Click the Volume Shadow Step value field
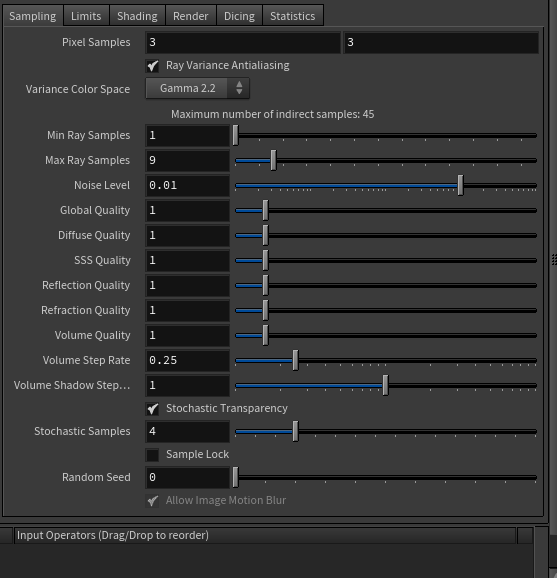Image resolution: width=557 pixels, height=578 pixels. point(188,386)
